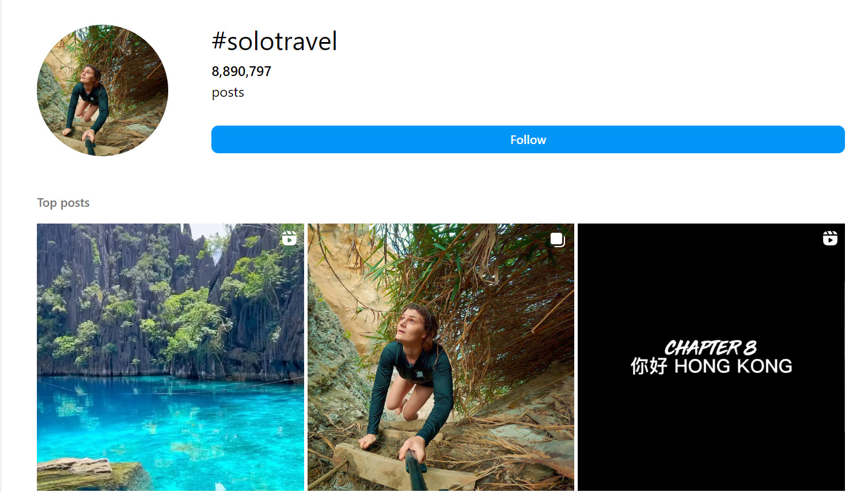Click the word posts under the count
Viewport: 868px width, 492px height.
click(x=227, y=92)
